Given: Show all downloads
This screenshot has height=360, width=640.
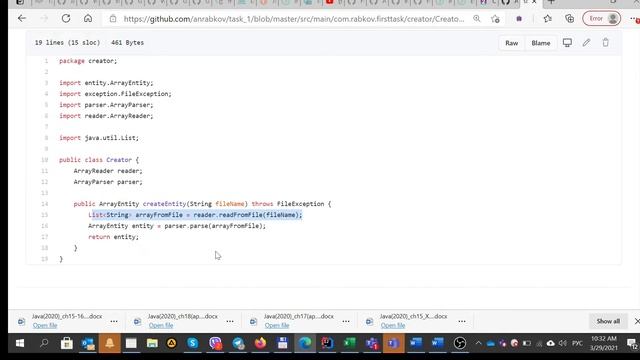Looking at the screenshot, I should 608,321.
